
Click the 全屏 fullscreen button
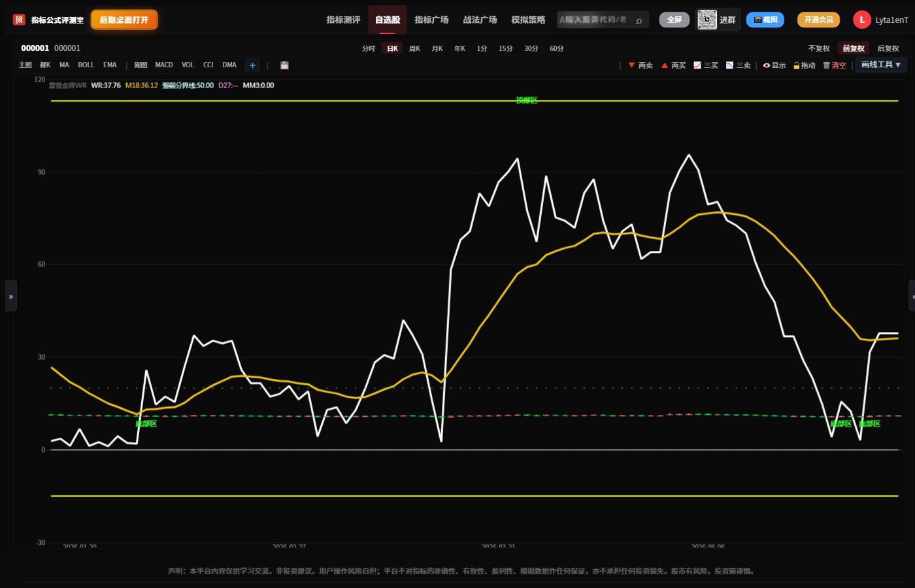674,20
